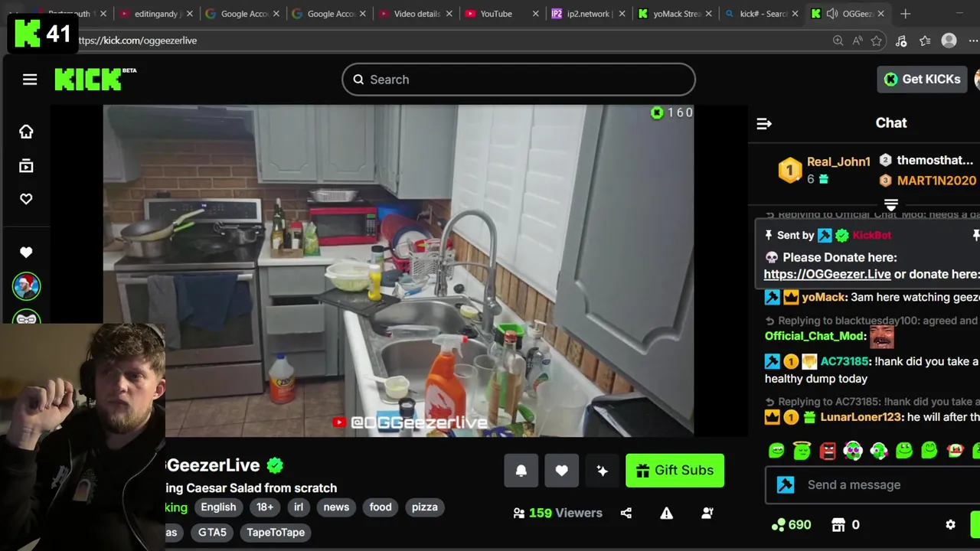980x551 pixels.
Task: Click the browser address bar URL
Action: (137, 41)
